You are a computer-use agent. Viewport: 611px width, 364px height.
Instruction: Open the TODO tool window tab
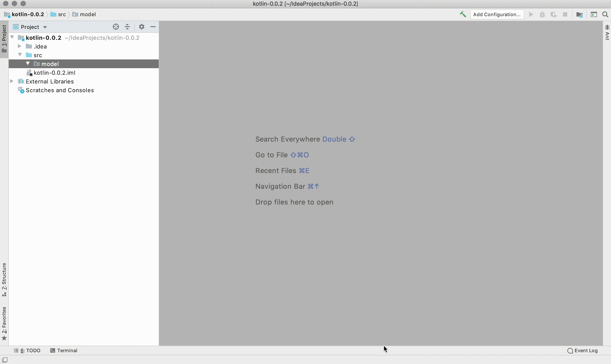tap(27, 350)
